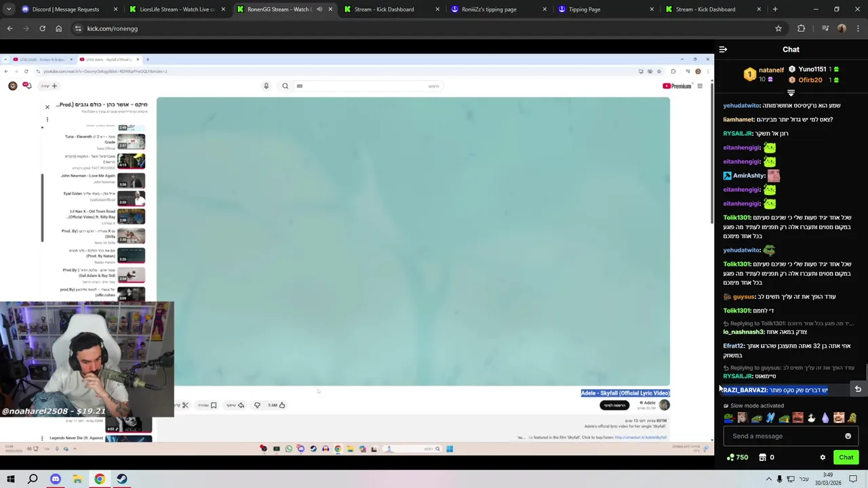868x488 pixels.
Task: Bookmark this page with the star
Action: [x=778, y=28]
